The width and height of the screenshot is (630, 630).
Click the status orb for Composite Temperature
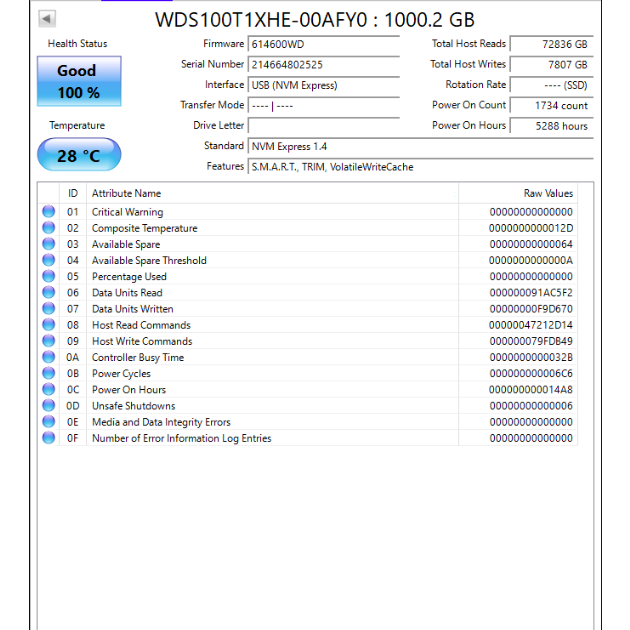click(49, 227)
